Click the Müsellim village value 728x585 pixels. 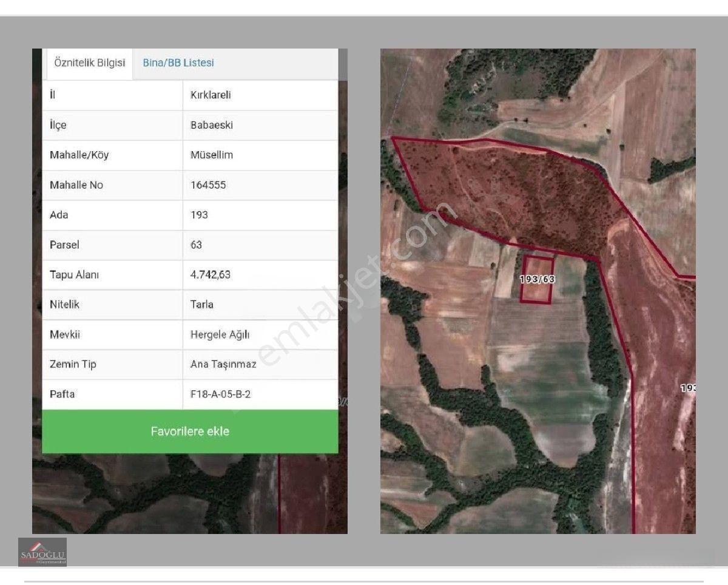point(211,155)
